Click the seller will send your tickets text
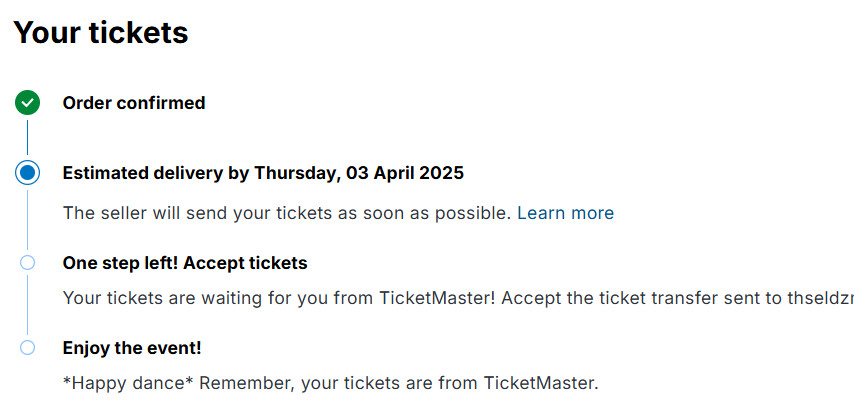Image resolution: width=854 pixels, height=410 pixels. coord(287,213)
